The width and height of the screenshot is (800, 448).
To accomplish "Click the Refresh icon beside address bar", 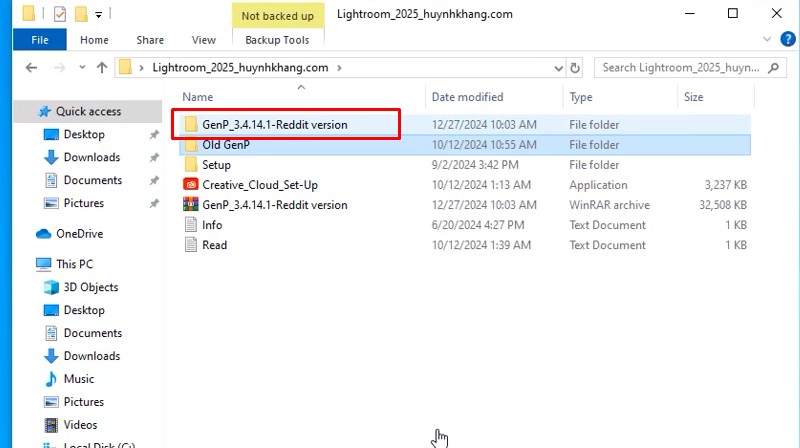I will point(576,68).
